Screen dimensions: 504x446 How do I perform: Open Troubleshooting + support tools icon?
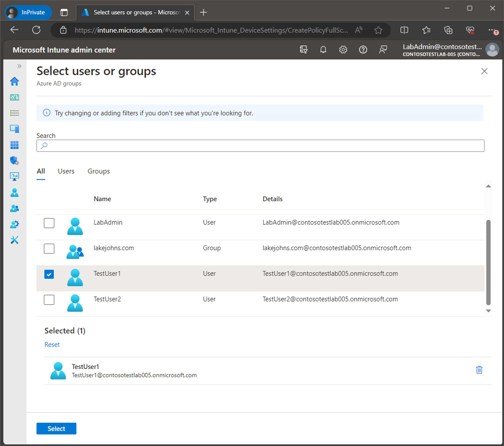[14, 240]
